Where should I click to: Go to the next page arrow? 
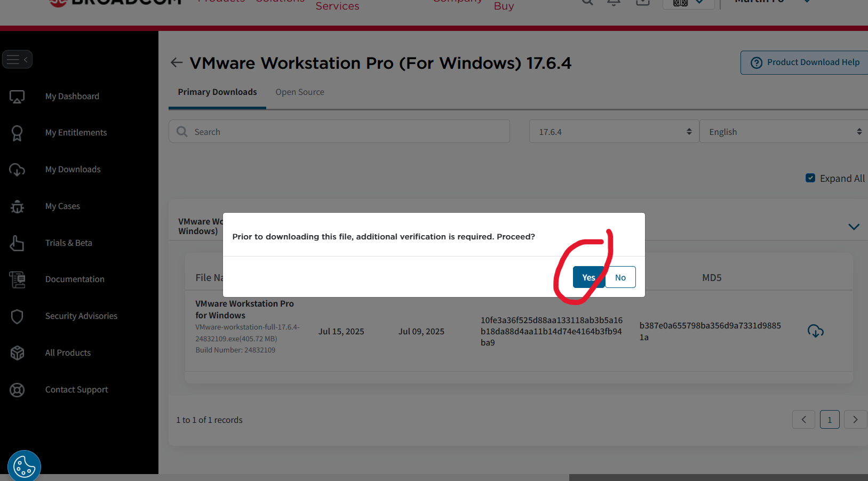(x=855, y=420)
